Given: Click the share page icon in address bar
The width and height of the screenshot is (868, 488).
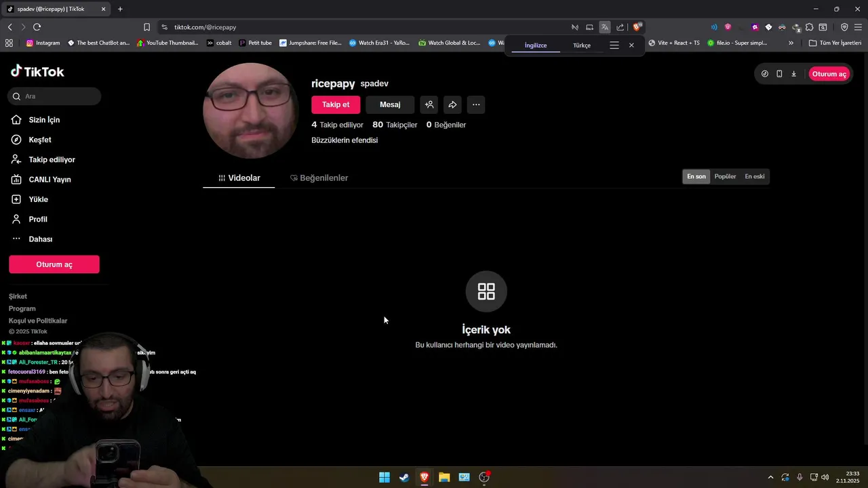Looking at the screenshot, I should [620, 27].
